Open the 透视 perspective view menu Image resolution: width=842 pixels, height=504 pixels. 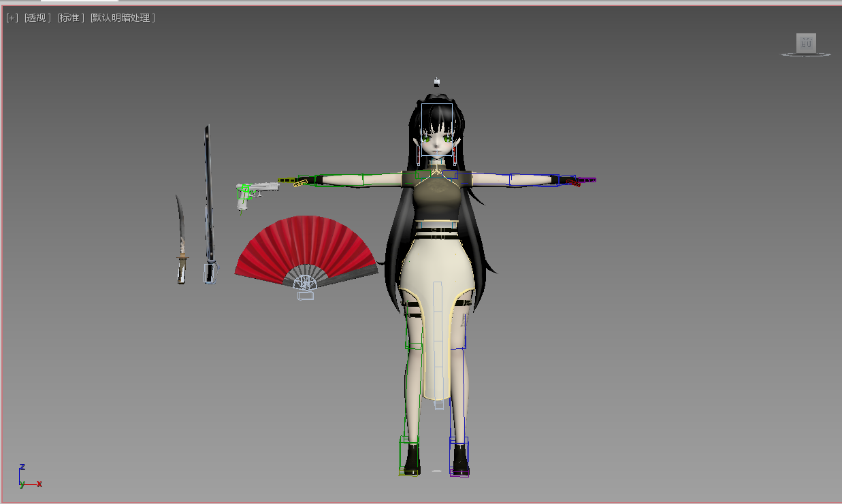click(37, 18)
